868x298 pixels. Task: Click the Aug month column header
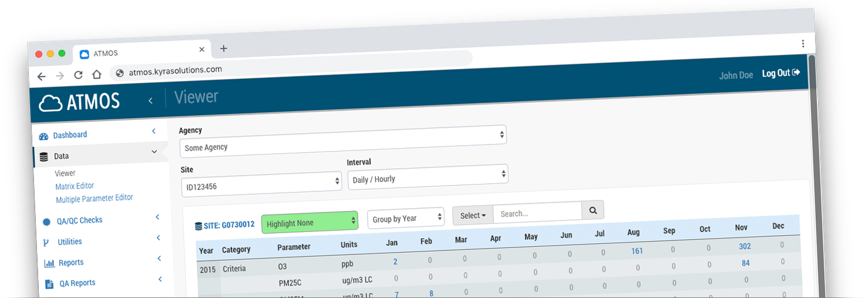(x=633, y=233)
